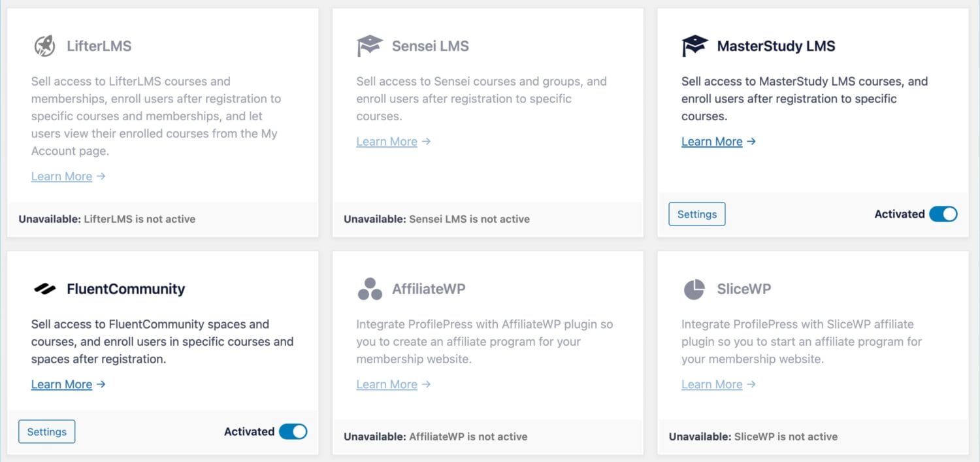The width and height of the screenshot is (980, 462).
Task: Click the MasterStudy LMS graduation cap icon
Action: tap(694, 46)
